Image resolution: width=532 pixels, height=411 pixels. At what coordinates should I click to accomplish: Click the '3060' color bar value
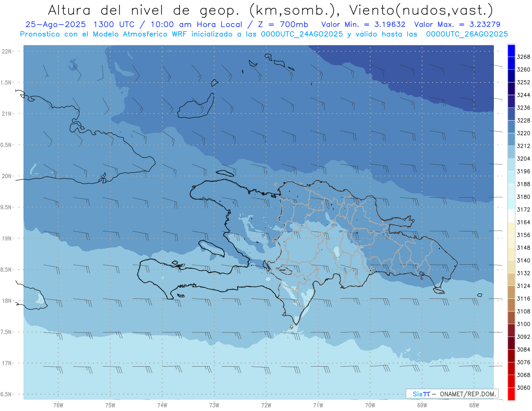pos(524,388)
